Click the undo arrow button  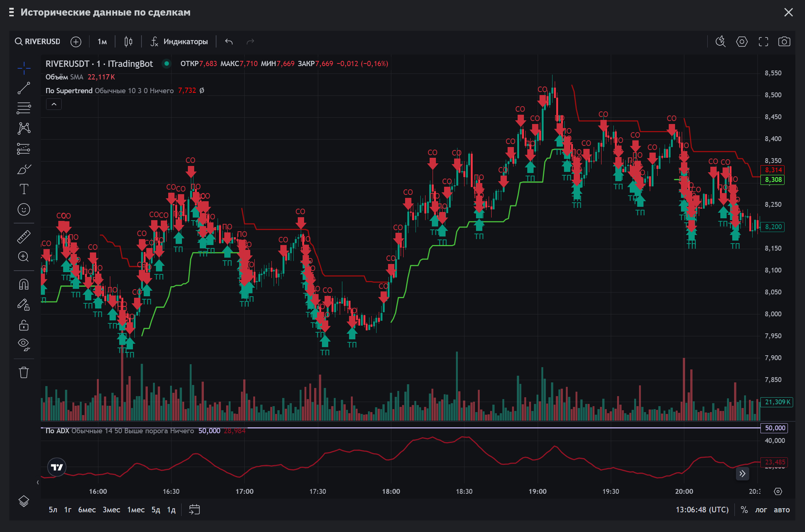229,42
